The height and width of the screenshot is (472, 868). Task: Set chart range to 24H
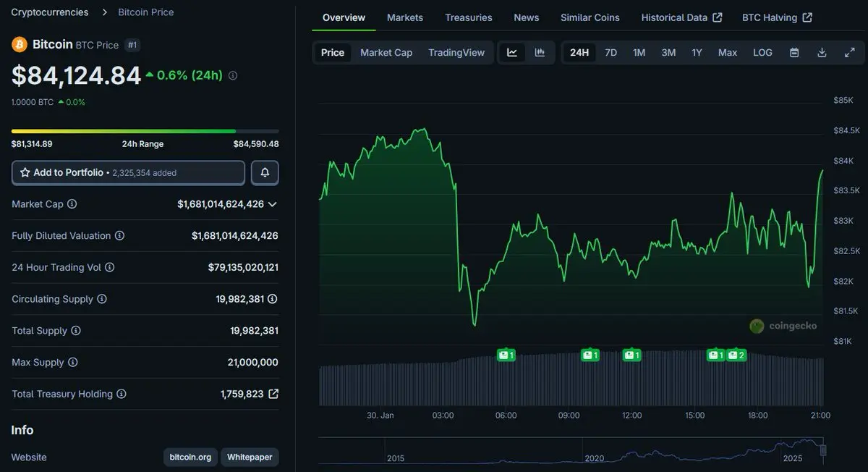pyautogui.click(x=579, y=52)
